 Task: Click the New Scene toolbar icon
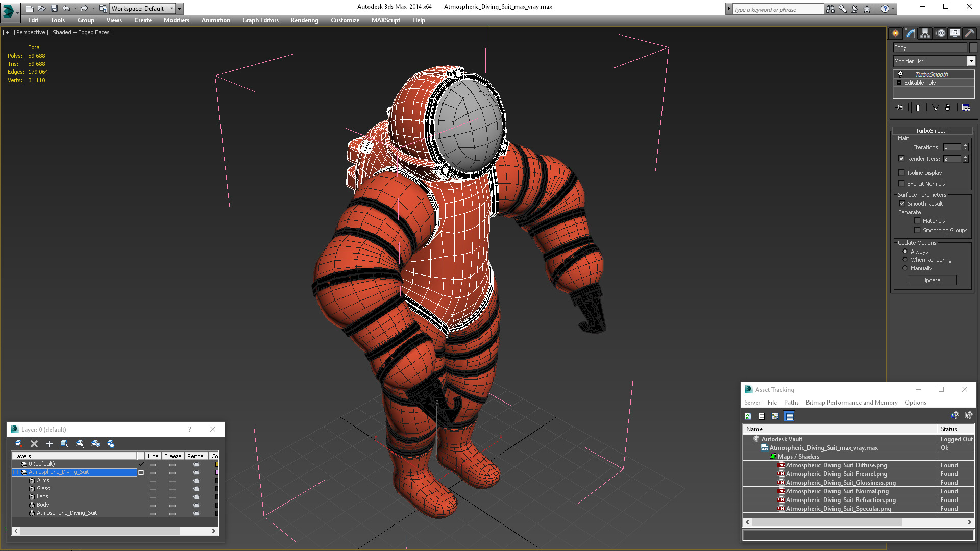tap(30, 8)
